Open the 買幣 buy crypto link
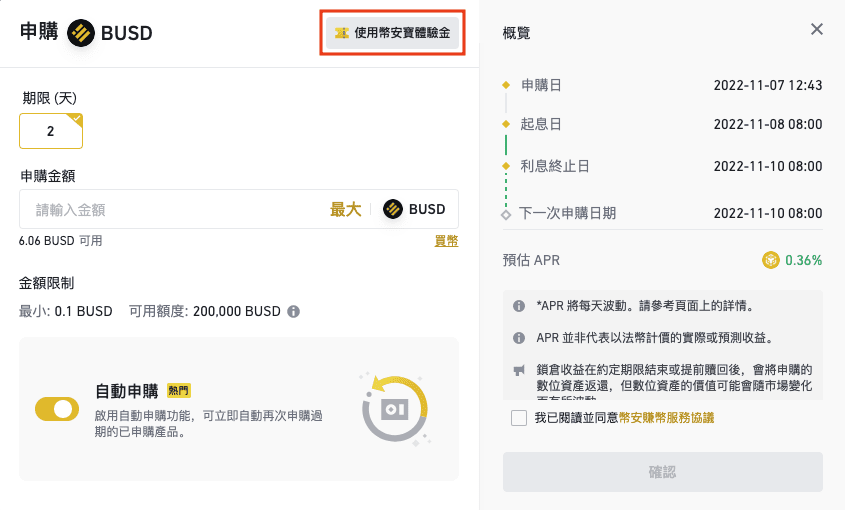This screenshot has width=845, height=510. coord(446,241)
